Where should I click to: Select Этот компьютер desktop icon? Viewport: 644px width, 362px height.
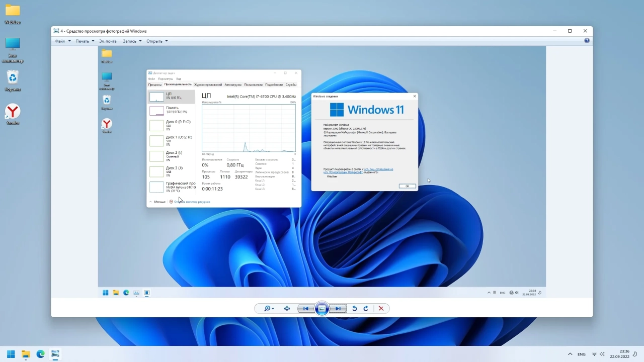(13, 50)
